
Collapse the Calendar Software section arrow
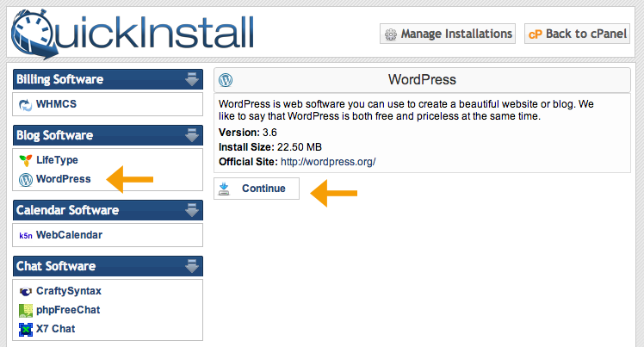(192, 210)
